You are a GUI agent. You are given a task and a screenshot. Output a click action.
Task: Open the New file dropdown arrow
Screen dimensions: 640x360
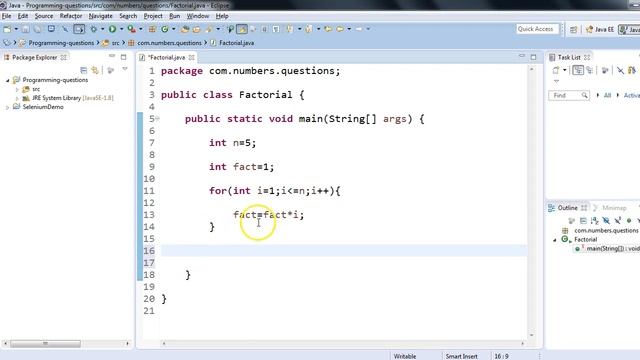pyautogui.click(x=16, y=29)
